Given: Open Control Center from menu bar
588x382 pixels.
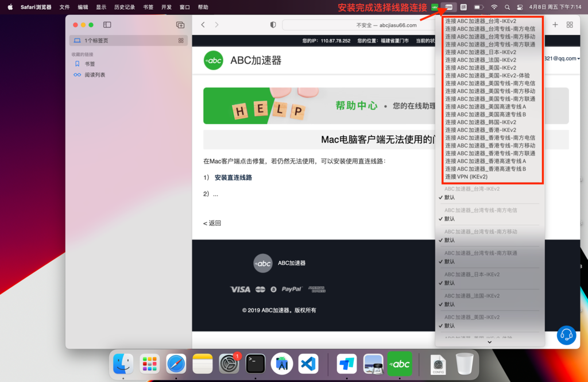Looking at the screenshot, I should (520, 7).
